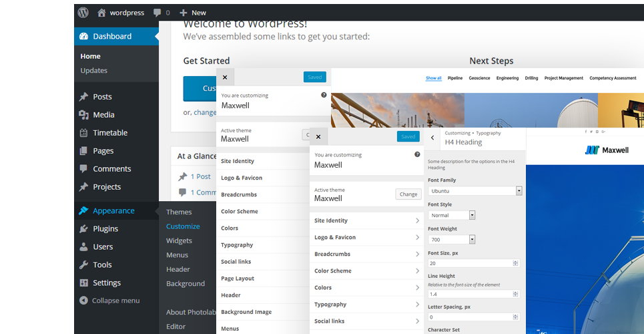Open the New content menu
This screenshot has width=644, height=334.
(193, 13)
